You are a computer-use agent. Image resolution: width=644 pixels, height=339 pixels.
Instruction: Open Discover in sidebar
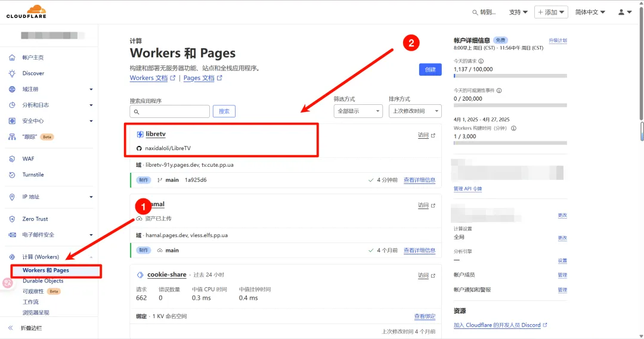tap(33, 73)
